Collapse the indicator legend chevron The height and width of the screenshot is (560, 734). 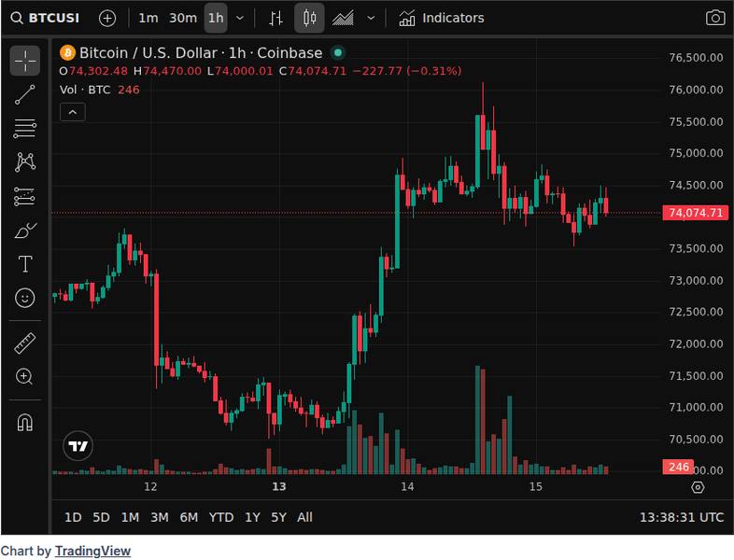click(x=73, y=112)
